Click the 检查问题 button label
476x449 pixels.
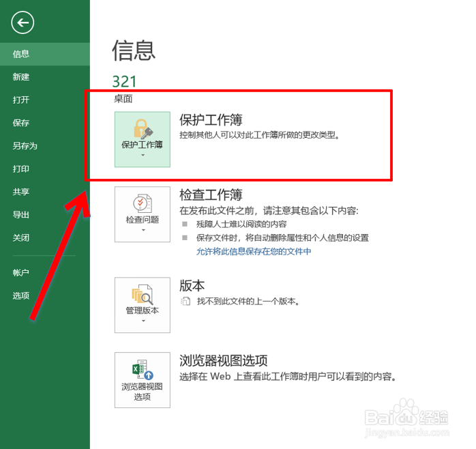143,220
